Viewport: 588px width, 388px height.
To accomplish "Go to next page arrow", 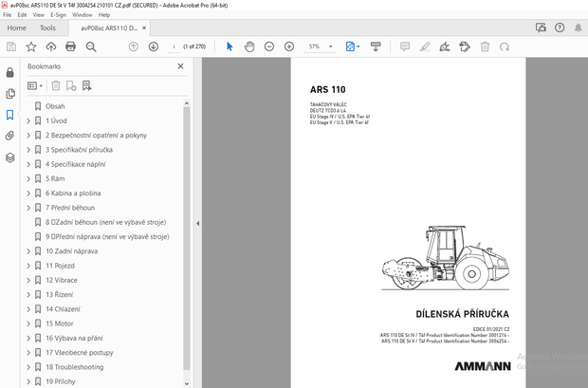I will (x=154, y=46).
